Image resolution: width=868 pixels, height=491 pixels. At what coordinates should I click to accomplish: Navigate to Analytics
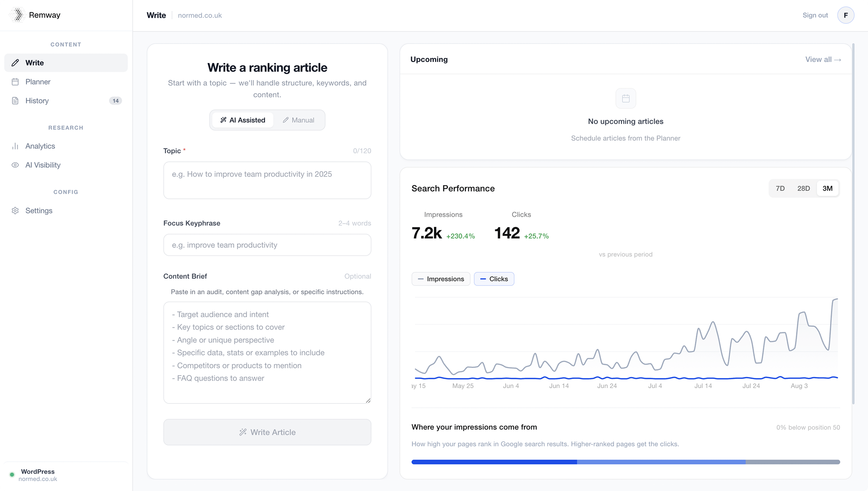tap(66, 146)
